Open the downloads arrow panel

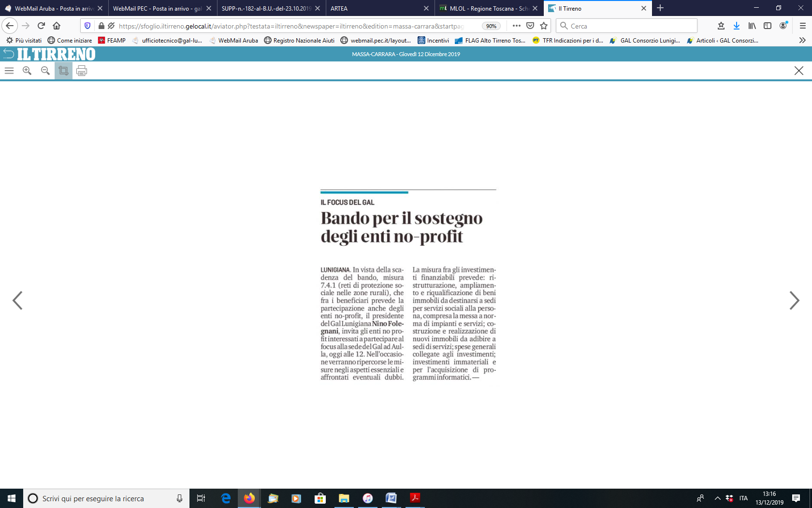[x=737, y=26]
